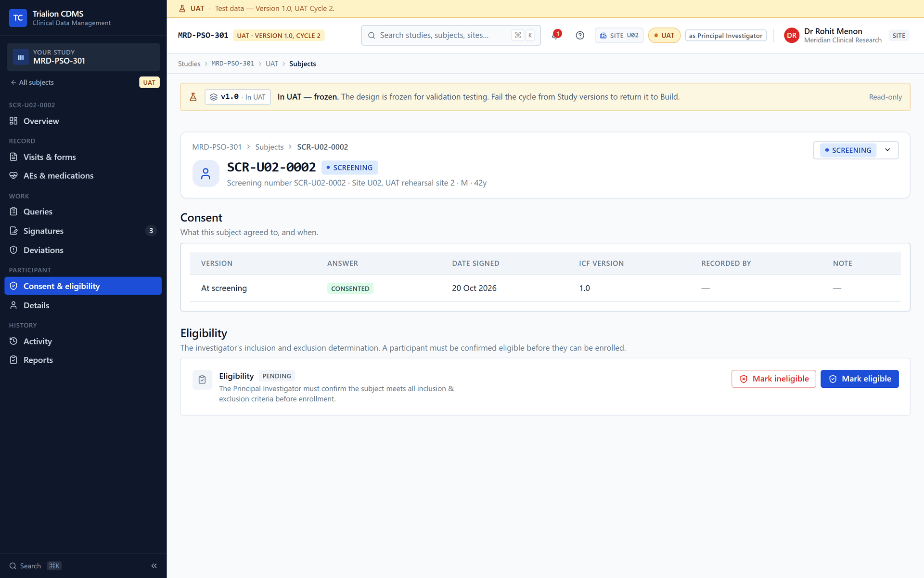Collapse the sidebar with the double-chevron icon
This screenshot has width=924, height=578.
click(154, 565)
